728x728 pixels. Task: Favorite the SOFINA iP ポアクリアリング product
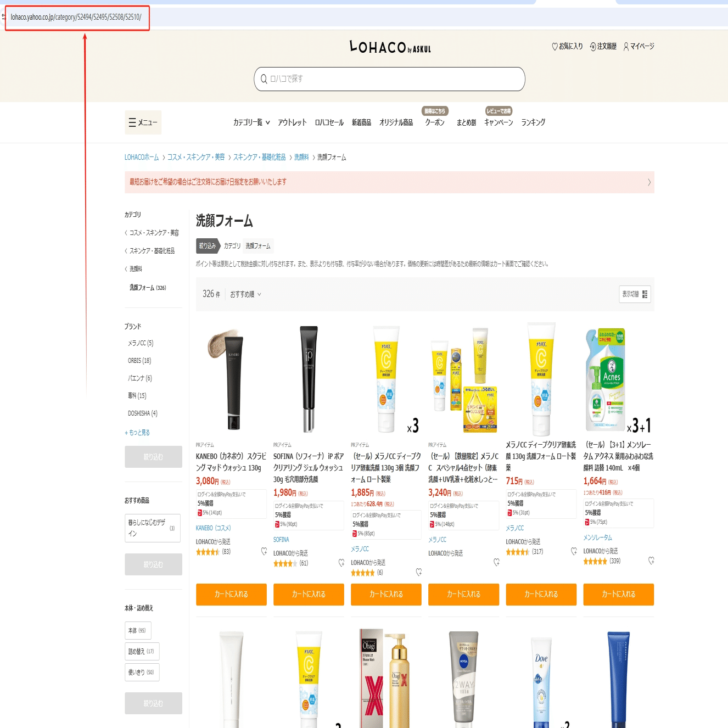pos(341,563)
